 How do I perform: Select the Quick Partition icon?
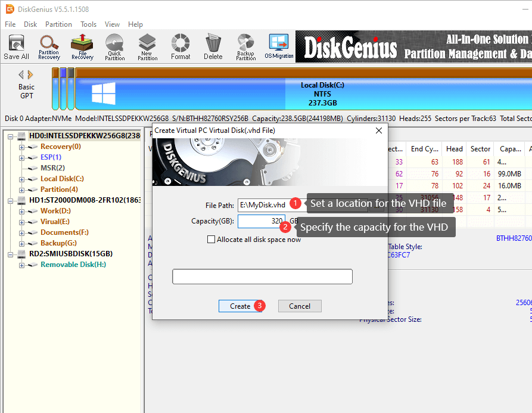tap(114, 47)
